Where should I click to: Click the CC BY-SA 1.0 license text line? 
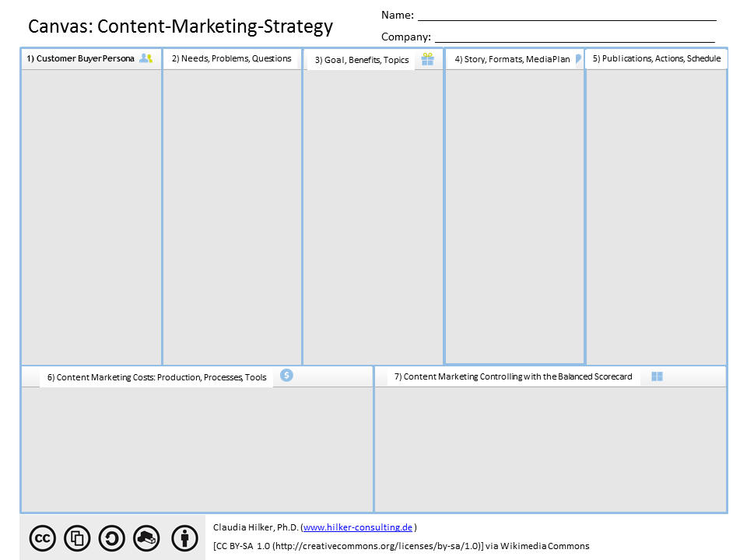[402, 546]
